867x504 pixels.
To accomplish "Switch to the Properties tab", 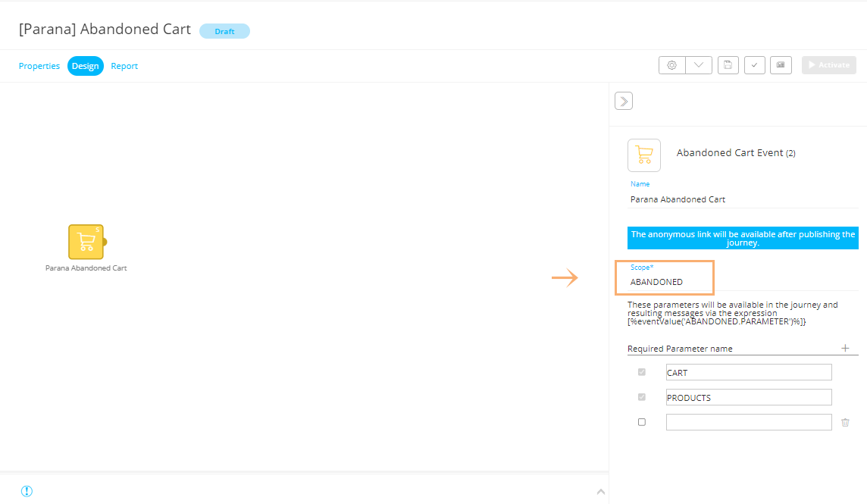I will (x=39, y=66).
